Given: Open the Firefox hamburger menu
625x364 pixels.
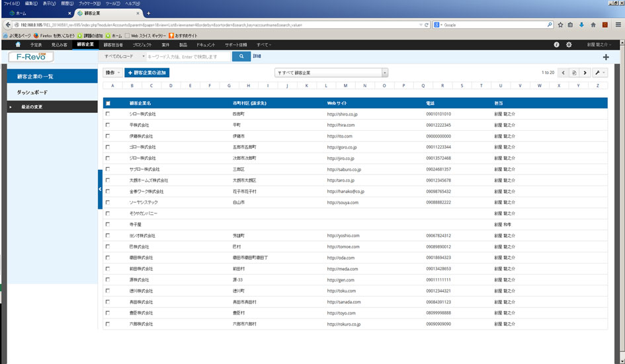Looking at the screenshot, I should pos(618,24).
